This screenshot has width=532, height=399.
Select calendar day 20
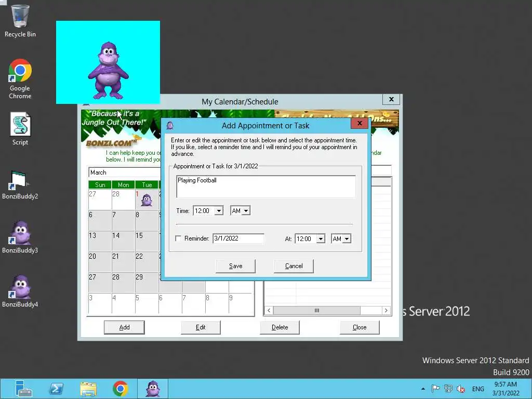100,261
